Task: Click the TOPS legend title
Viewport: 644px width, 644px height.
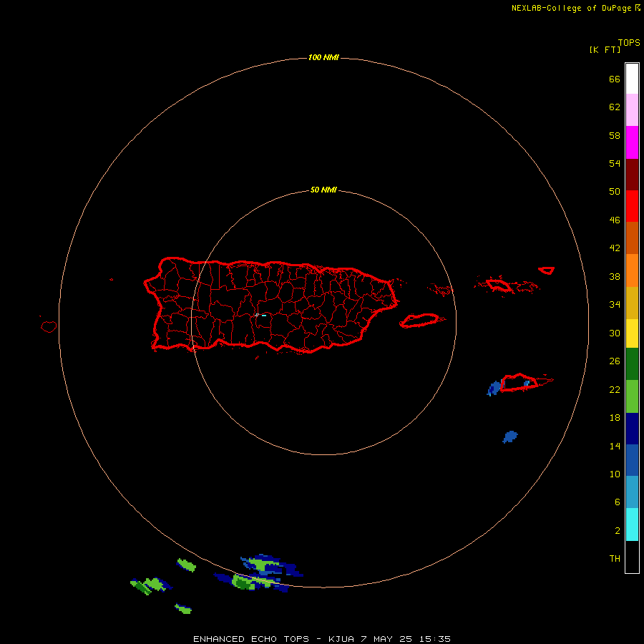Action: pos(629,42)
